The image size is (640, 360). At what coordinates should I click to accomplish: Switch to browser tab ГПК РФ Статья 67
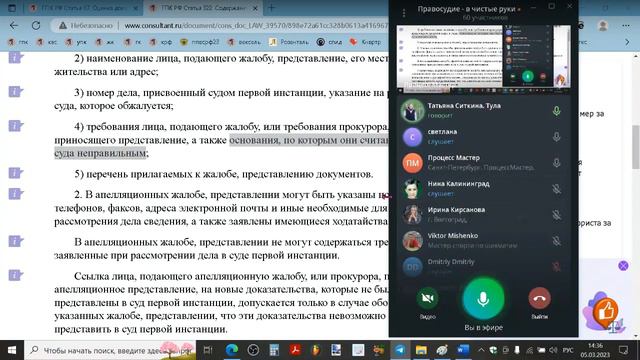(x=85, y=8)
